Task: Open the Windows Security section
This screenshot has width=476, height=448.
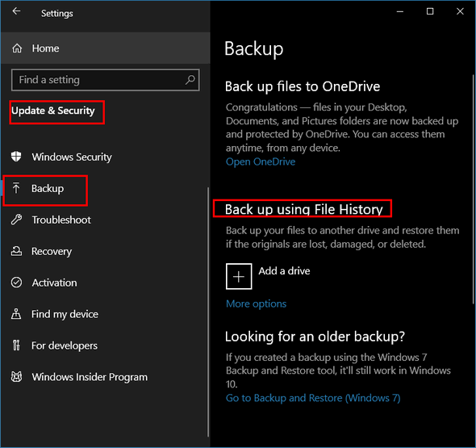Action: pos(105,157)
